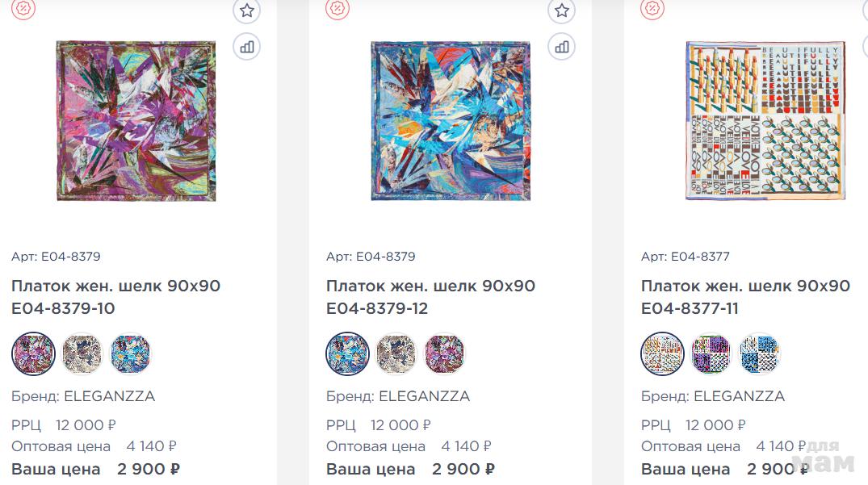Pick blue variant swatch of E04-8377-11

pos(760,353)
